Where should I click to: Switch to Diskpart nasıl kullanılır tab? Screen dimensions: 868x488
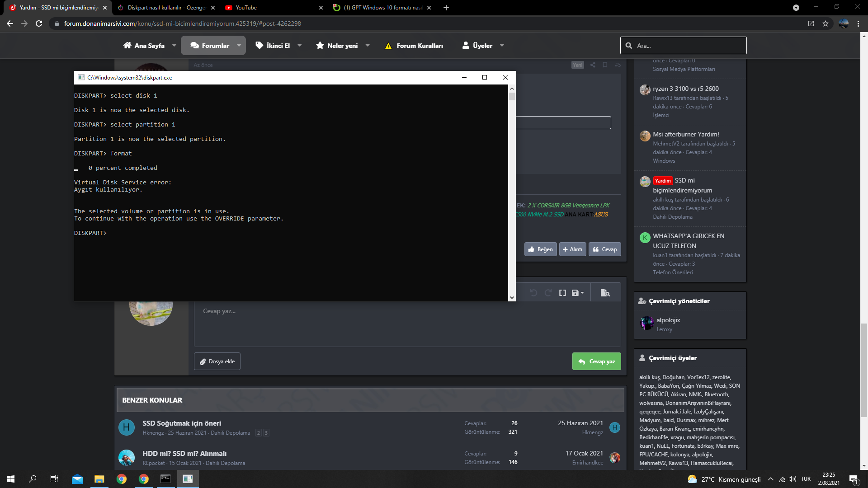[167, 8]
